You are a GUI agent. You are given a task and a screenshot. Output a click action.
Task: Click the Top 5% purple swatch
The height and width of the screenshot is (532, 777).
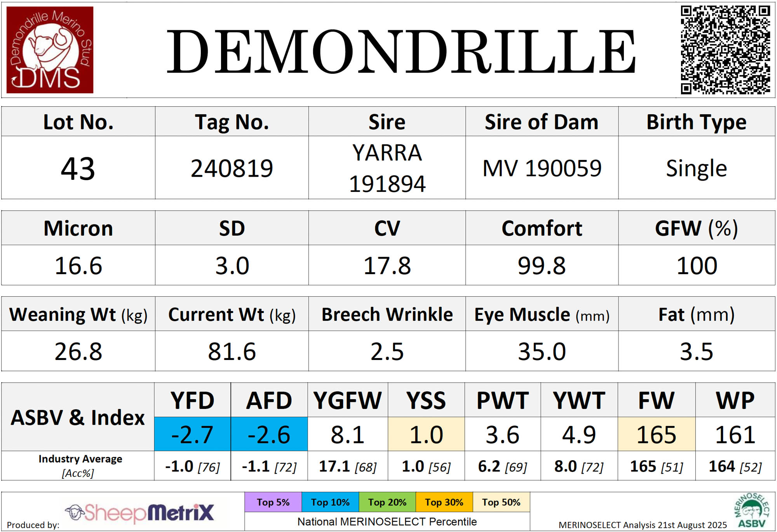[x=273, y=502]
